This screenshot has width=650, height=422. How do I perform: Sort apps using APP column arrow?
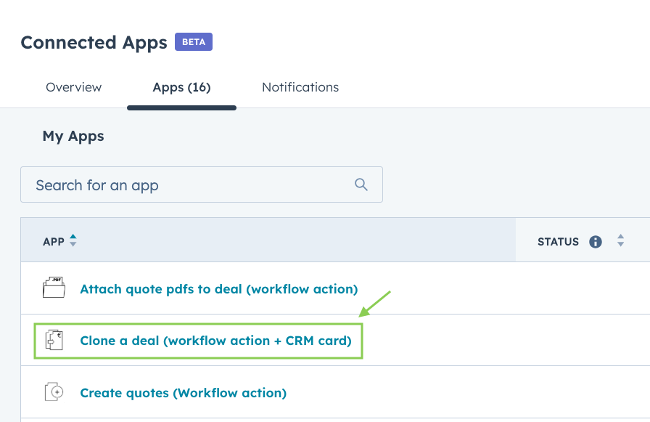pyautogui.click(x=73, y=241)
